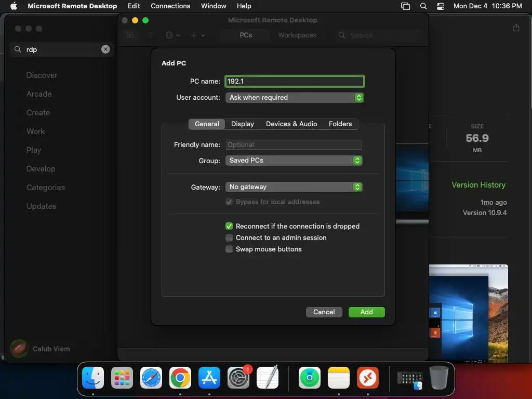The height and width of the screenshot is (399, 532).
Task: Open Finder from the dock
Action: [x=93, y=377]
